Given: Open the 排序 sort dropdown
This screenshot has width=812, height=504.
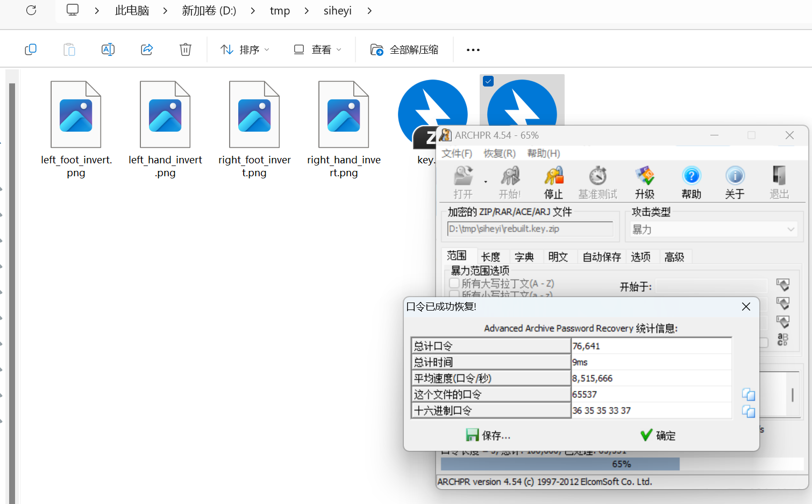Looking at the screenshot, I should tap(245, 49).
